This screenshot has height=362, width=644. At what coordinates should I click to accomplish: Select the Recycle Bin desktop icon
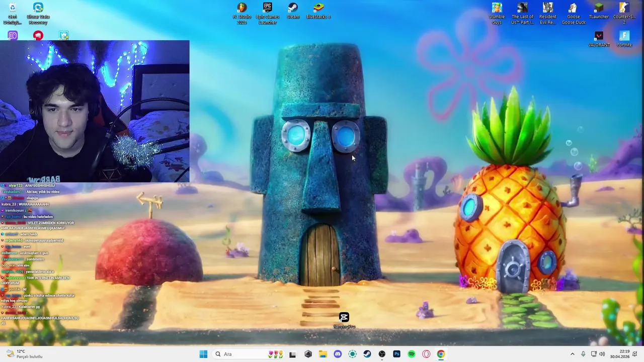(13, 13)
